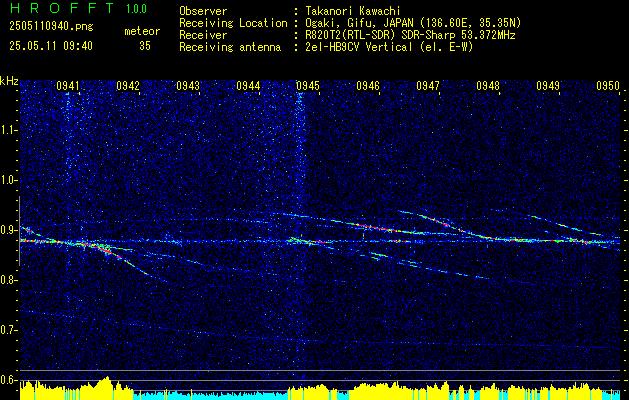Select the file name 2505110940.png
Screen dimensions: 629x400
click(51, 27)
